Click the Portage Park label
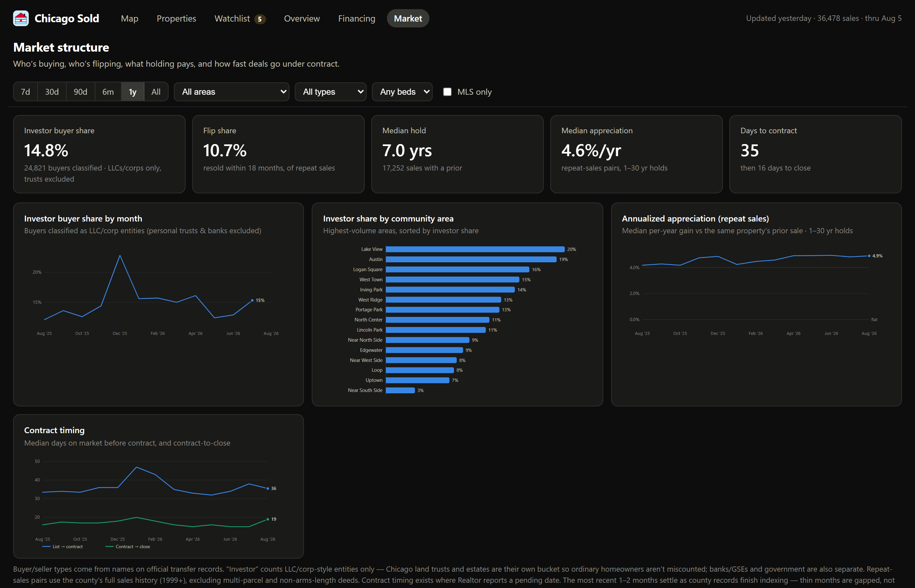 click(369, 310)
